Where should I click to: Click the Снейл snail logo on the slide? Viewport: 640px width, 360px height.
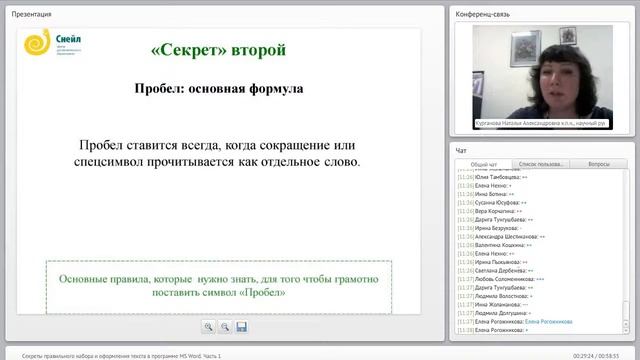point(52,42)
